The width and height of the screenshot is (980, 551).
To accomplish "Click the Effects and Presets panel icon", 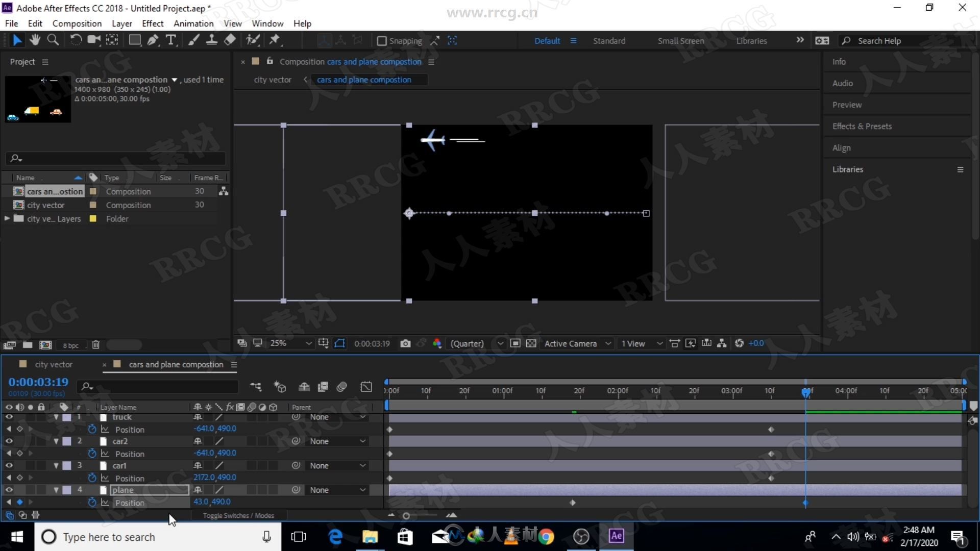I will click(x=862, y=126).
